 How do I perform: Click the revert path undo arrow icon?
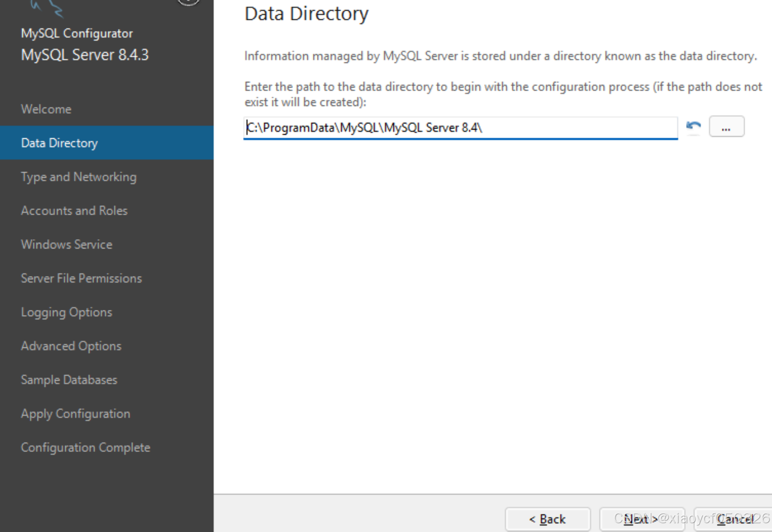[x=693, y=126]
